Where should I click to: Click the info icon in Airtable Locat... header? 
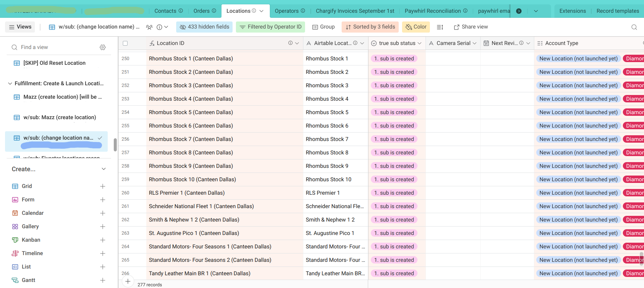[x=355, y=43]
